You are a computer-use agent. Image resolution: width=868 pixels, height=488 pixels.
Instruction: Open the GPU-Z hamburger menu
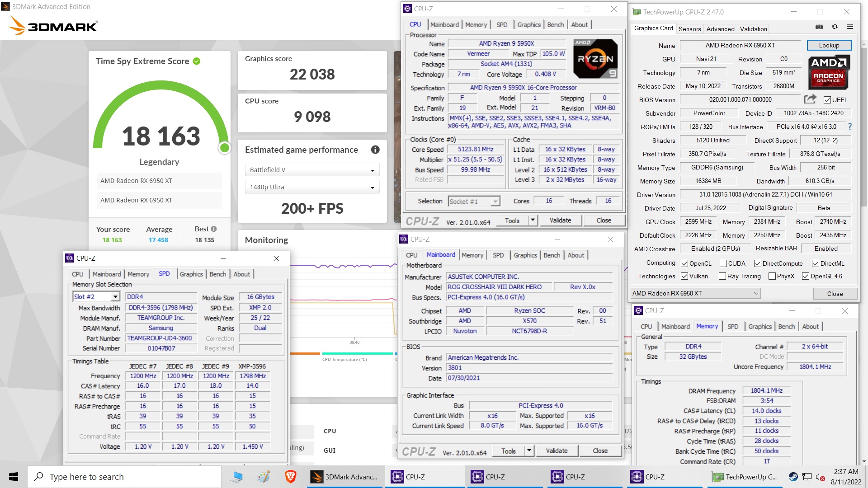pyautogui.click(x=850, y=27)
